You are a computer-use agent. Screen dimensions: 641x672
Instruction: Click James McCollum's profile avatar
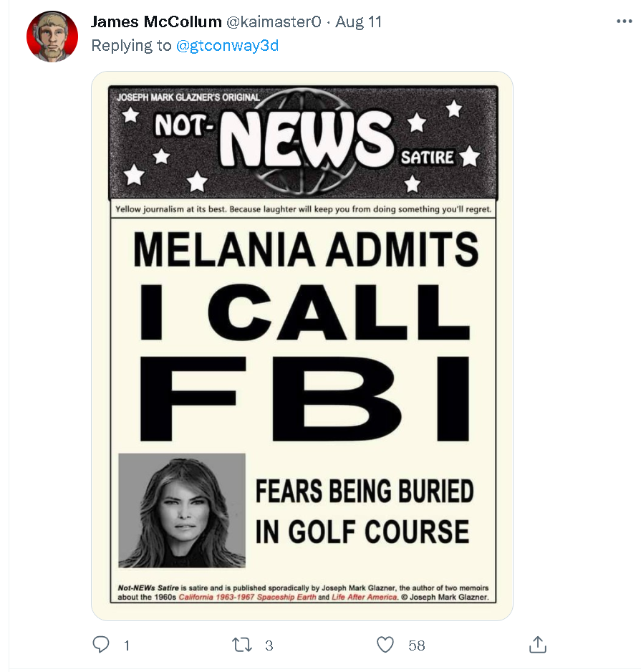point(52,37)
